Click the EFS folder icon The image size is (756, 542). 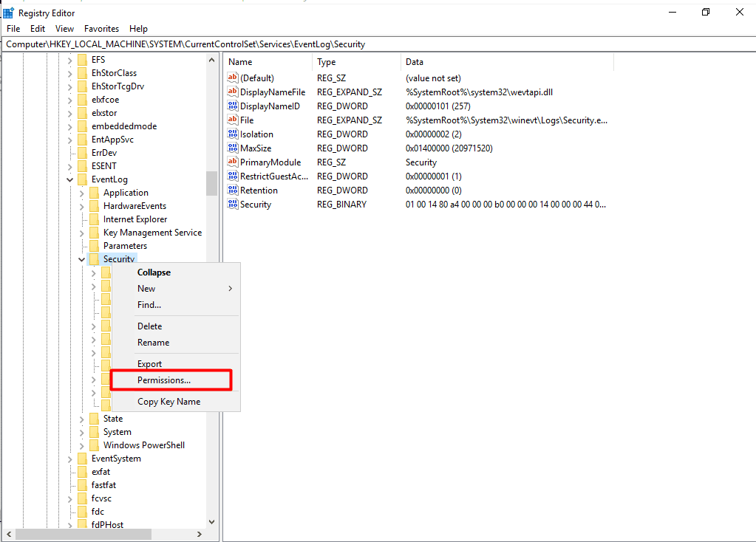(x=83, y=60)
